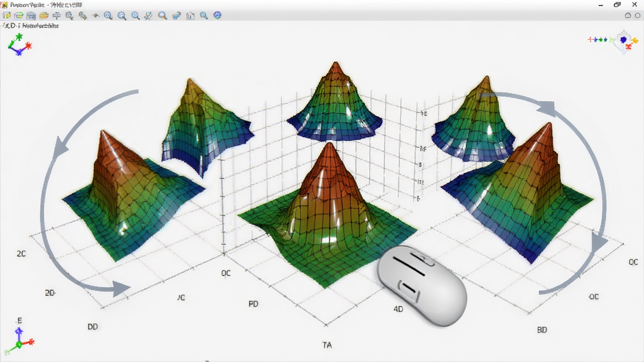
Task: Click the round blue globe toolbar icon
Action: pyautogui.click(x=217, y=15)
